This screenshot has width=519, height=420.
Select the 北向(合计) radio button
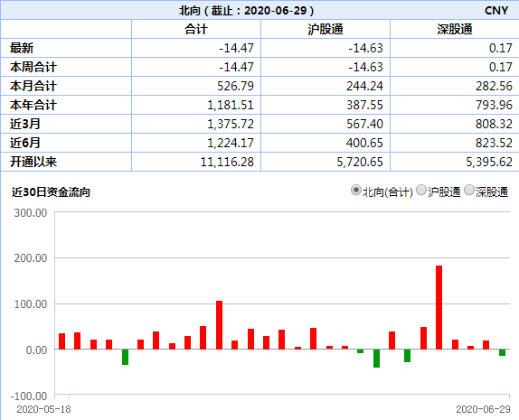click(356, 191)
